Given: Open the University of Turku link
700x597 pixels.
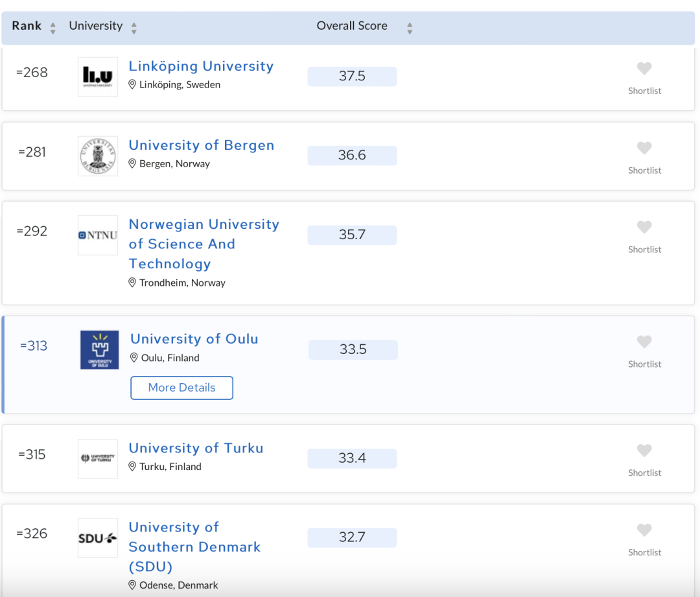Looking at the screenshot, I should click(196, 448).
